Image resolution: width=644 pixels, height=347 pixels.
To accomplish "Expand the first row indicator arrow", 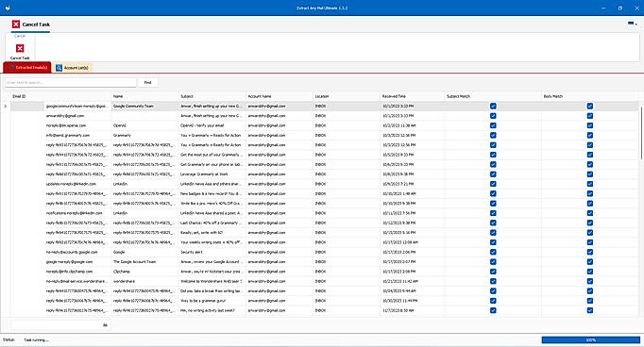I will point(6,107).
